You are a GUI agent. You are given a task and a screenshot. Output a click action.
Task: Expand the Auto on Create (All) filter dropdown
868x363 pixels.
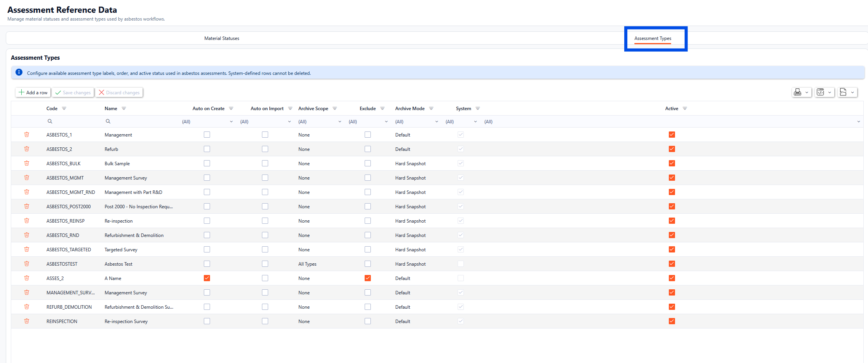(207, 122)
